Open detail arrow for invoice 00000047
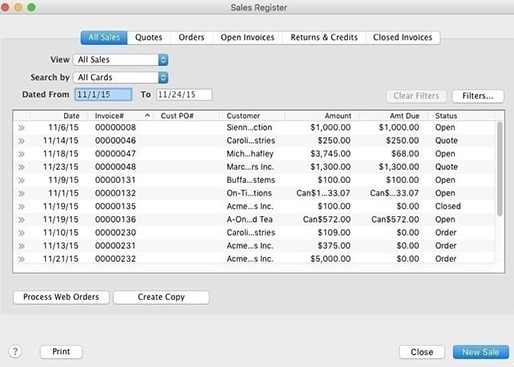The image size is (514, 367). [21, 154]
